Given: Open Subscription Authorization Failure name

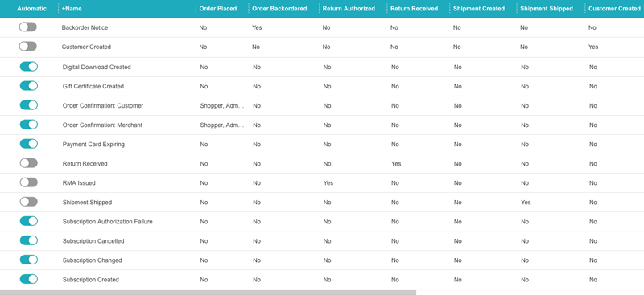Looking at the screenshot, I should click(x=107, y=222).
